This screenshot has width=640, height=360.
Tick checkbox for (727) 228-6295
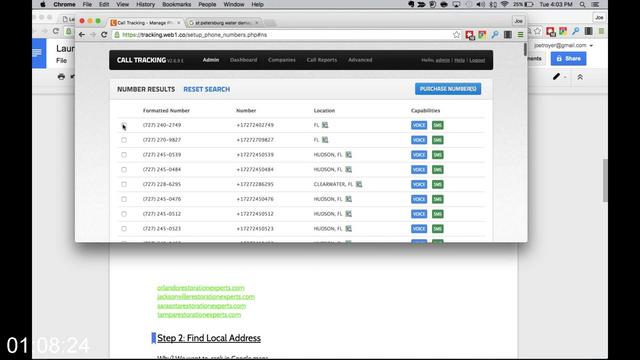point(124,184)
